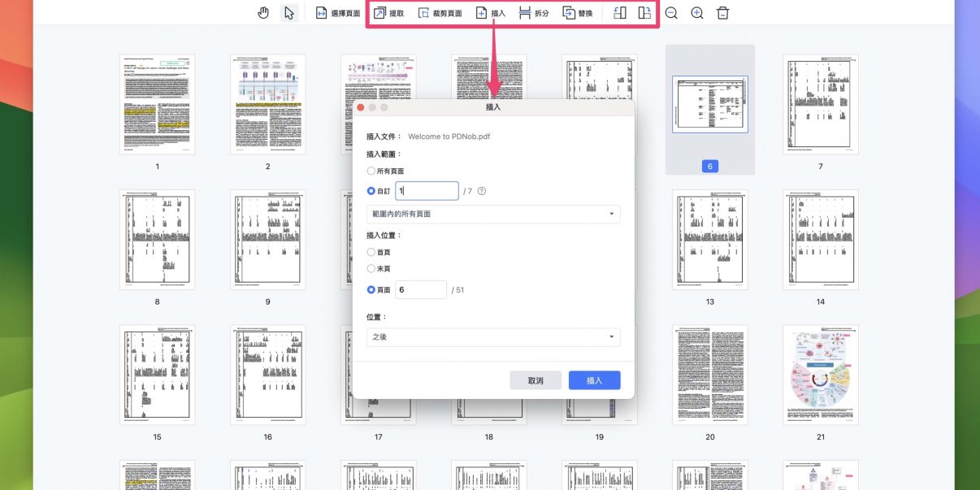Open the 拆分 split tool
This screenshot has width=980, height=490.
[x=533, y=13]
